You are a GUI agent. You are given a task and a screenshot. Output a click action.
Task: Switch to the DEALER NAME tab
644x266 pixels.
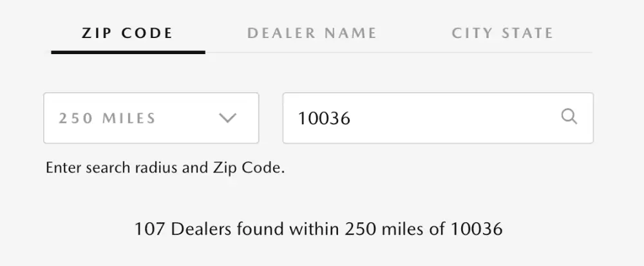[312, 33]
